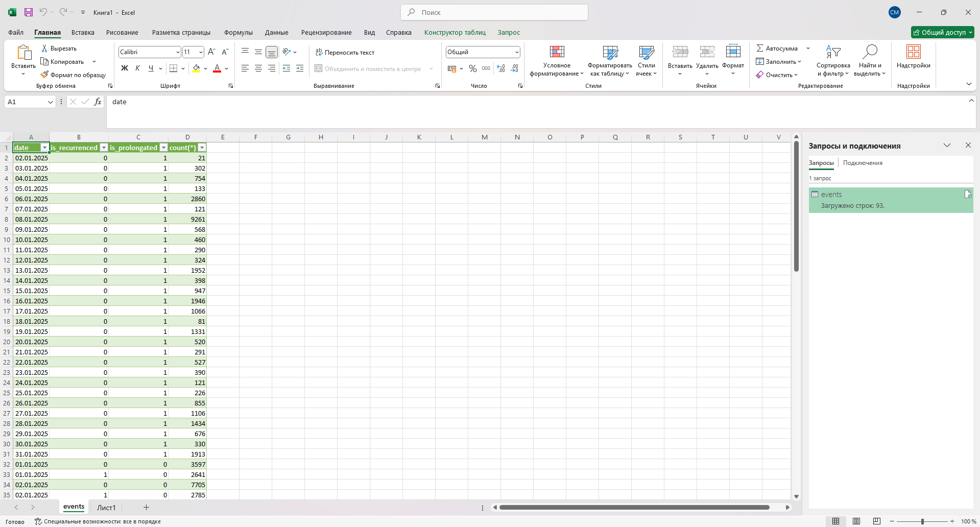Click the Format Painter brush icon
Screen dimensions: 980x527
44,75
